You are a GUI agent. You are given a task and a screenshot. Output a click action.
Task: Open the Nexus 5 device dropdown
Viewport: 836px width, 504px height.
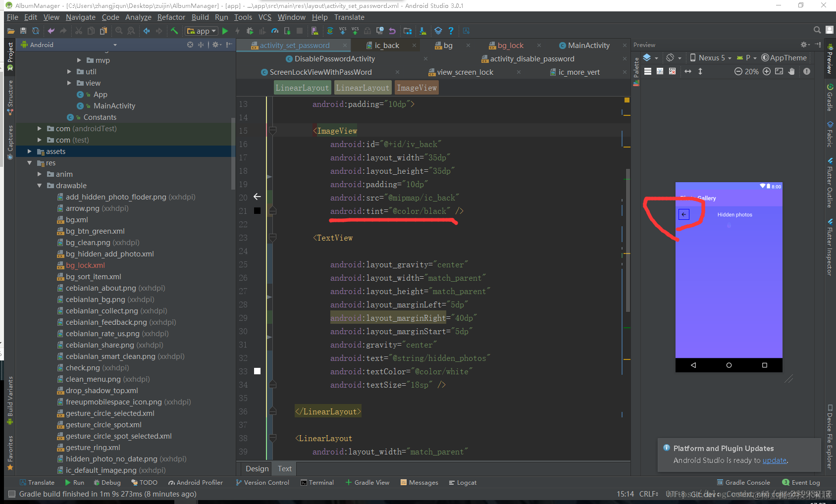point(711,58)
